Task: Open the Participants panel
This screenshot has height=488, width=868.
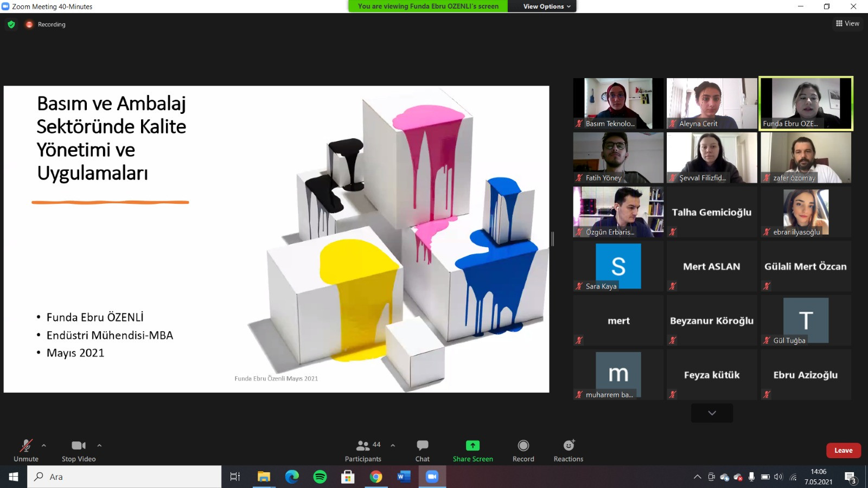Action: tap(363, 451)
